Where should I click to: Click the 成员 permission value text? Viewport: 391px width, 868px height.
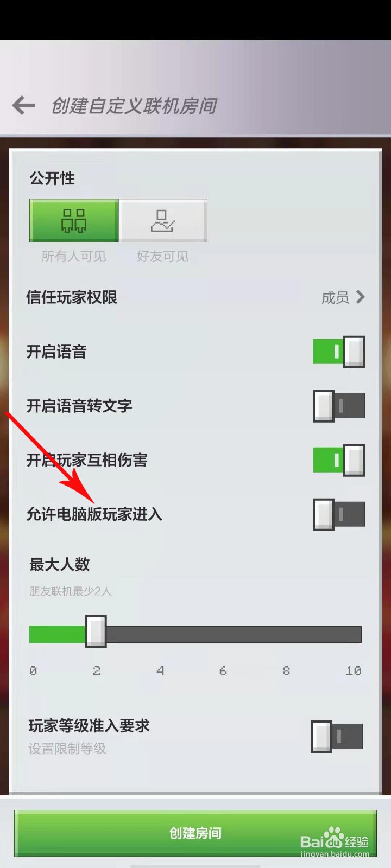pyautogui.click(x=335, y=297)
